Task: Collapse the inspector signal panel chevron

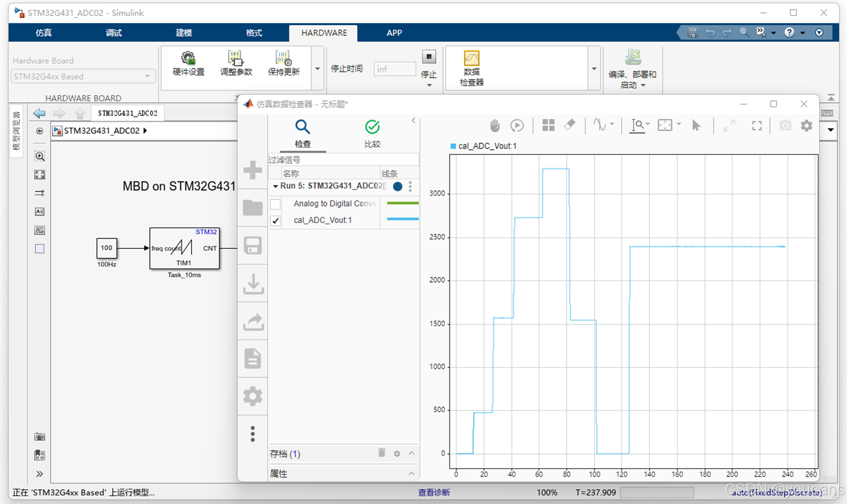Action: pyautogui.click(x=413, y=121)
